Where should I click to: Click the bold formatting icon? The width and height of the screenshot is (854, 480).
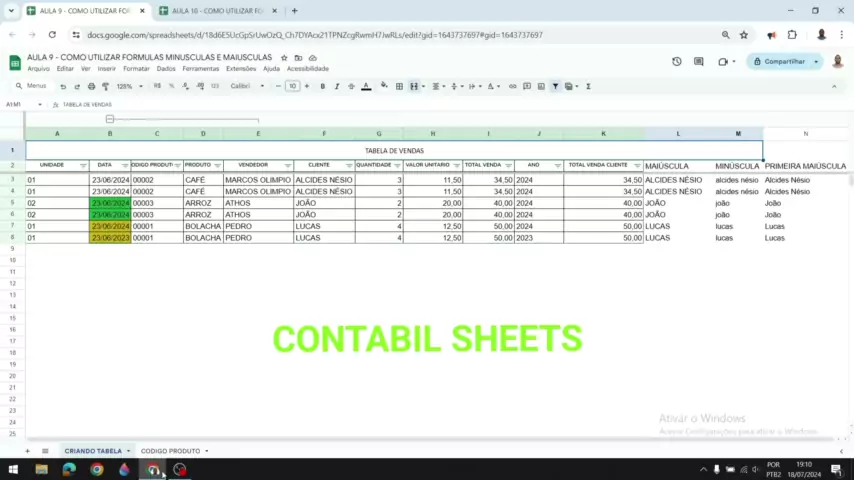click(322, 86)
